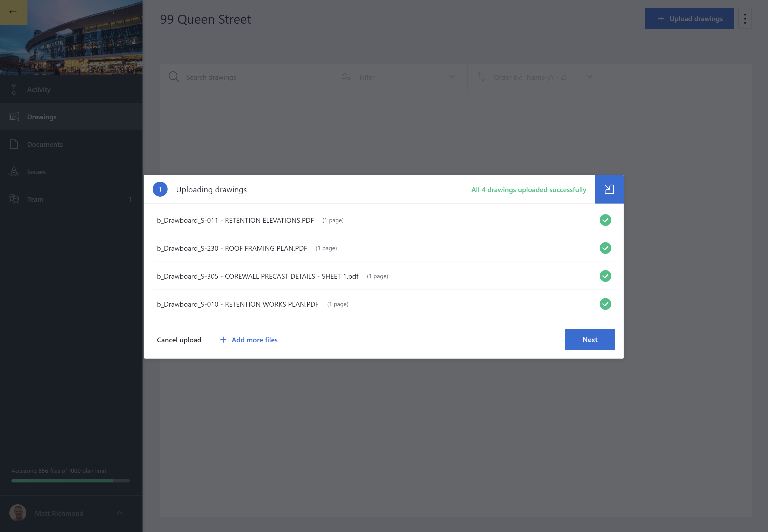This screenshot has width=768, height=532.
Task: Click the sort arrows icon
Action: [x=481, y=77]
